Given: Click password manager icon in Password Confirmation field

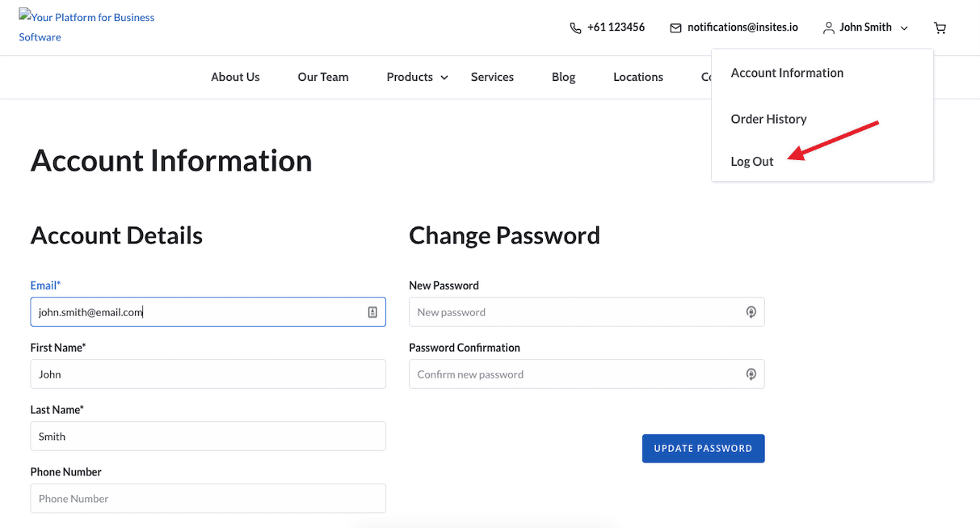Looking at the screenshot, I should [751, 374].
